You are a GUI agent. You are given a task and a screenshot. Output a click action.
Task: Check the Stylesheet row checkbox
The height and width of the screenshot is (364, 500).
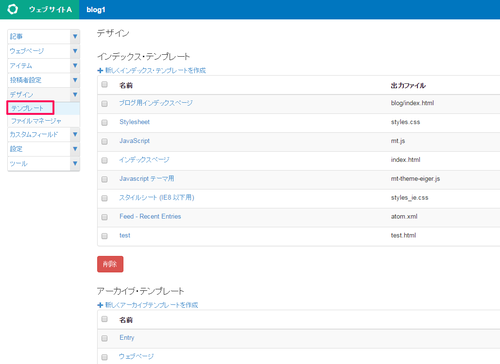pos(105,123)
